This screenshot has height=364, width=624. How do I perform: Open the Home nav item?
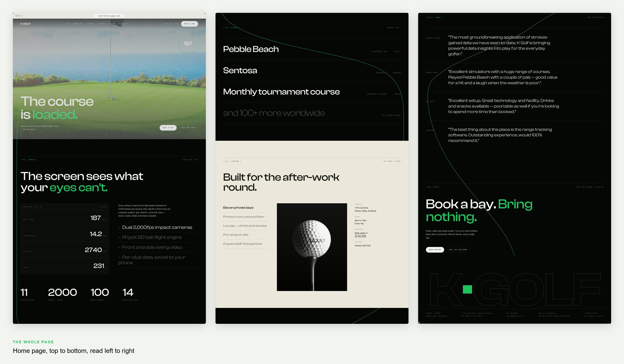(68, 24)
